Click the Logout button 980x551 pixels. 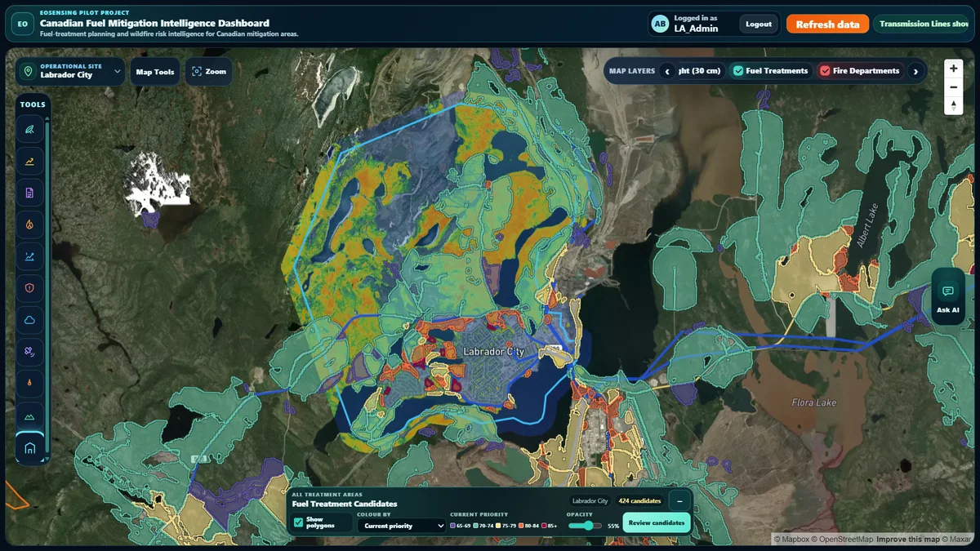tap(759, 24)
